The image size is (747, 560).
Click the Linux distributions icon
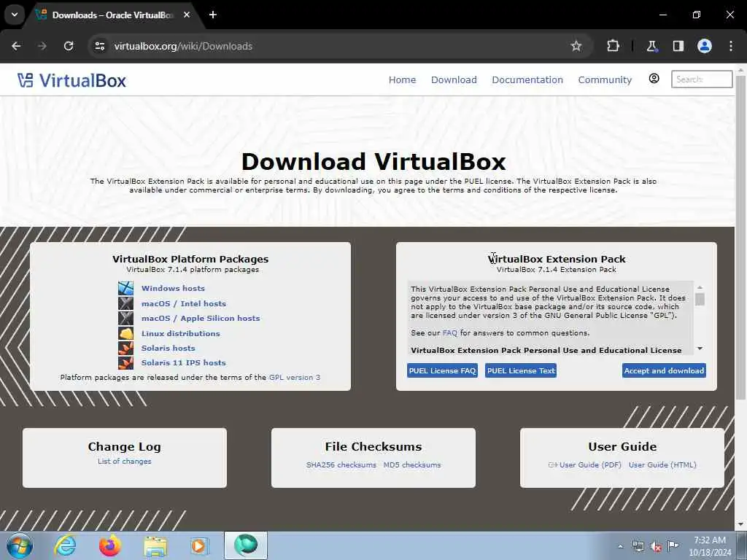click(125, 333)
